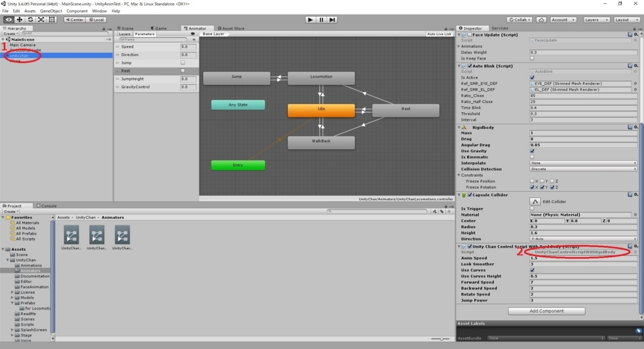Open object picker for Physic Material
This screenshot has height=349, width=644.
click(x=635, y=214)
